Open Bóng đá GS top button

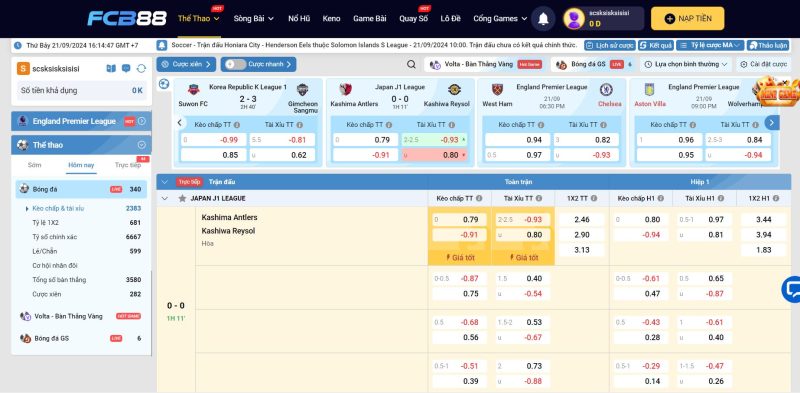coord(594,64)
